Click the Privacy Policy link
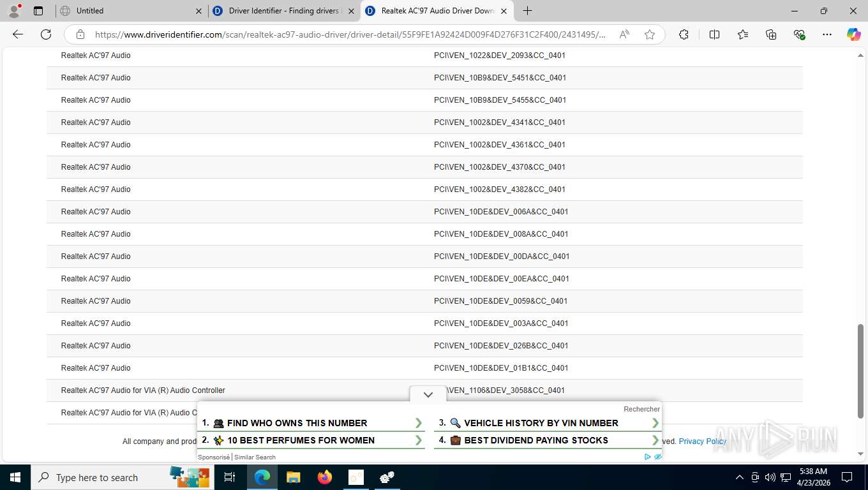This screenshot has width=868, height=490. pyautogui.click(x=703, y=441)
